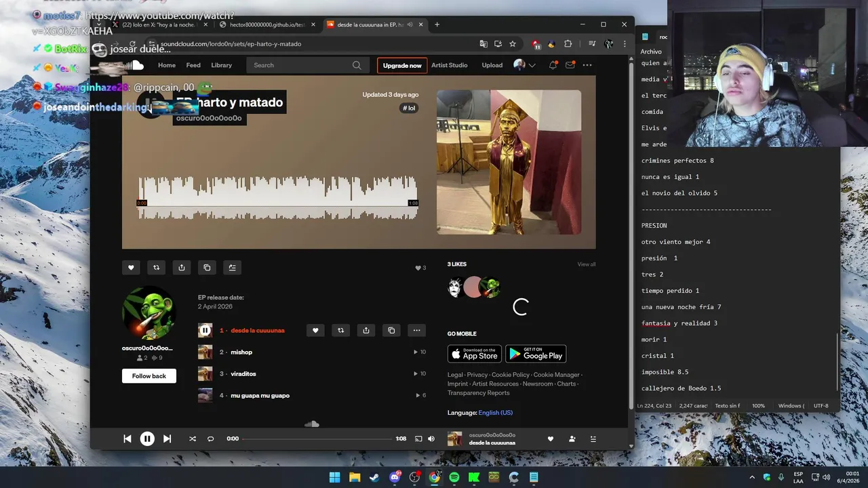
Task: Pause track 1 from the track list
Action: 205,330
